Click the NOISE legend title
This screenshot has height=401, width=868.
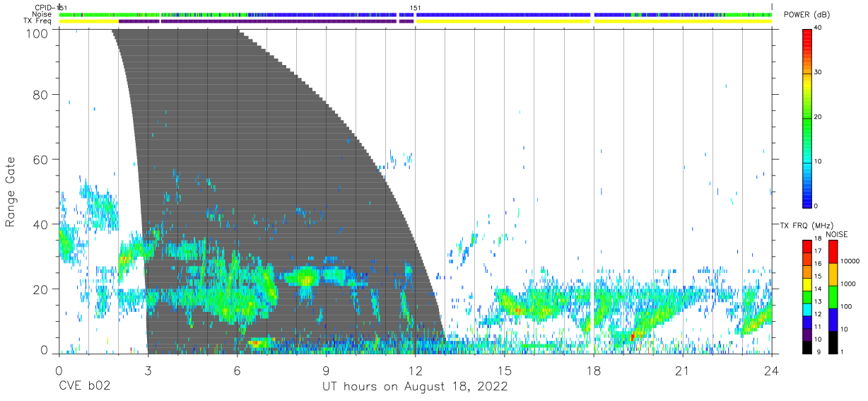pos(837,234)
